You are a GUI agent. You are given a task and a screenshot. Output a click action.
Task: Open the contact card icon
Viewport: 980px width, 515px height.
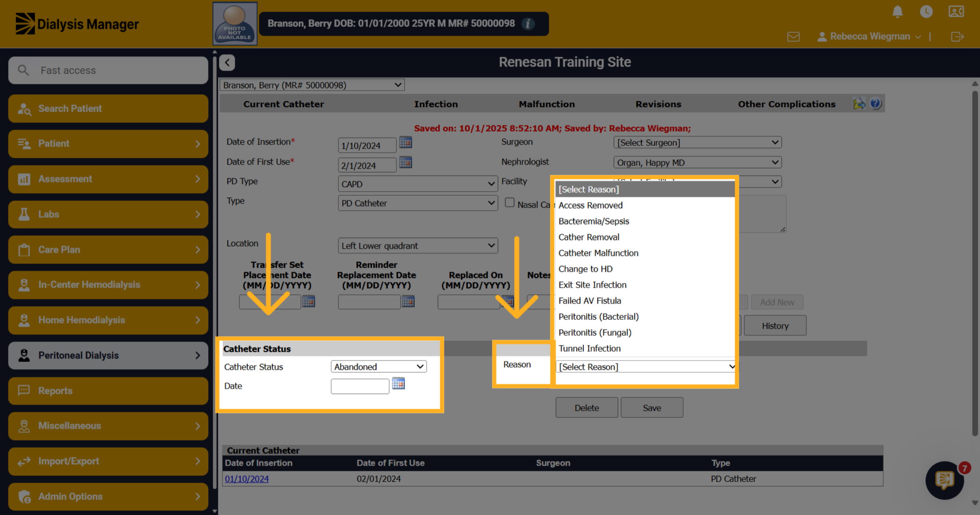956,11
